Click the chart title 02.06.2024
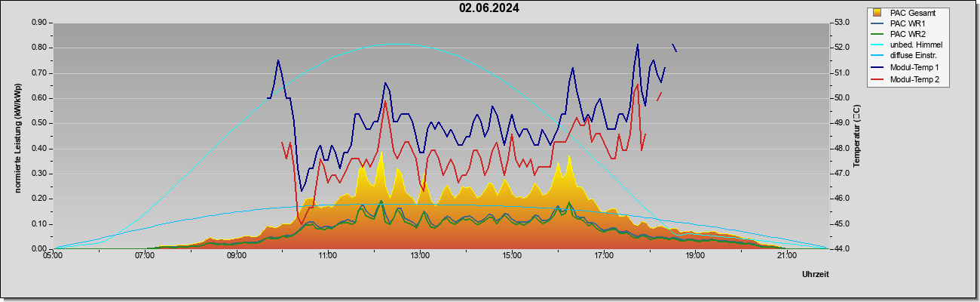Viewport: 980px width, 302px height. point(488,9)
